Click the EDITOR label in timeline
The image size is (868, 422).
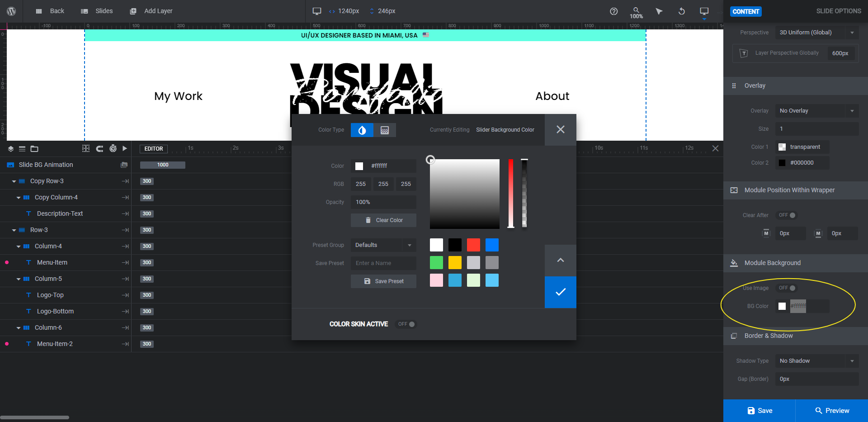tap(154, 149)
